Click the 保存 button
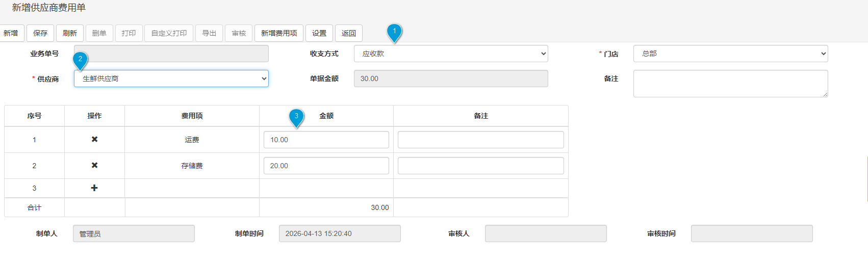The width and height of the screenshot is (868, 263). pyautogui.click(x=40, y=33)
